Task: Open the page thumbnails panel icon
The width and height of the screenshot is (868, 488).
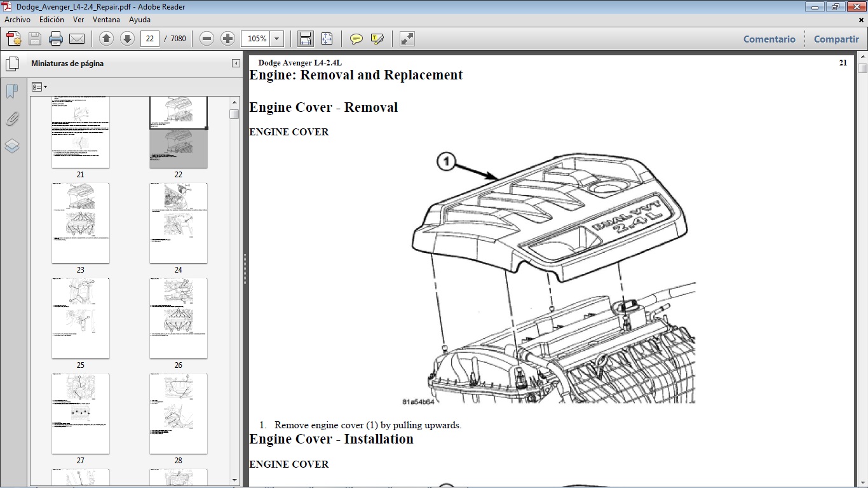Action: click(x=12, y=64)
